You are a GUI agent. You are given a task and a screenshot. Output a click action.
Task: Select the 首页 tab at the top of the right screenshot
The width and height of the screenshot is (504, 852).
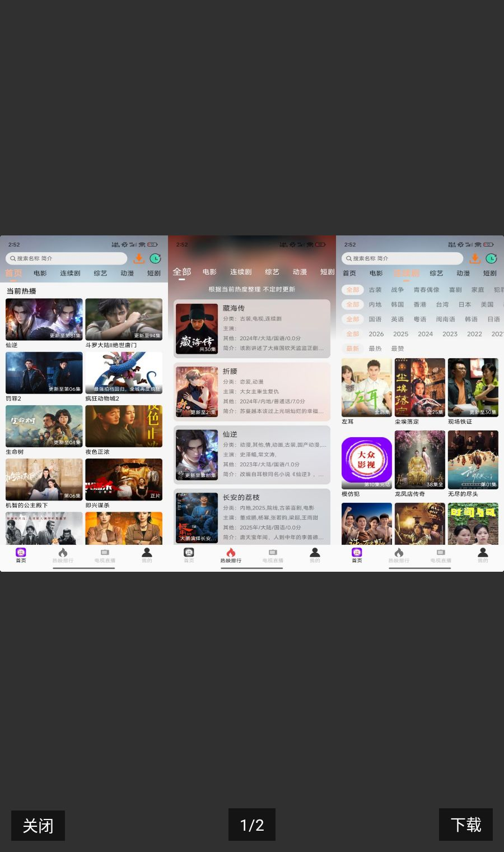pyautogui.click(x=349, y=274)
